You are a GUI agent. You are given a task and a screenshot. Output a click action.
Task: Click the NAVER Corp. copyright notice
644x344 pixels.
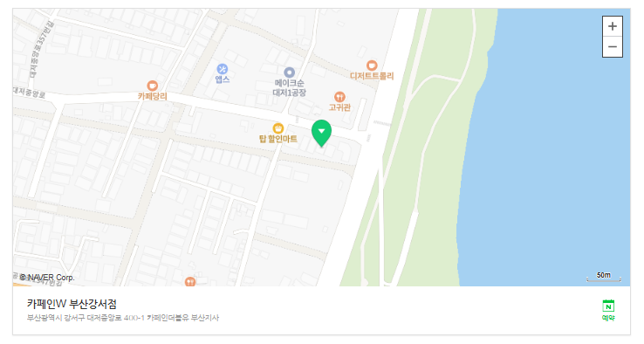coord(47,278)
